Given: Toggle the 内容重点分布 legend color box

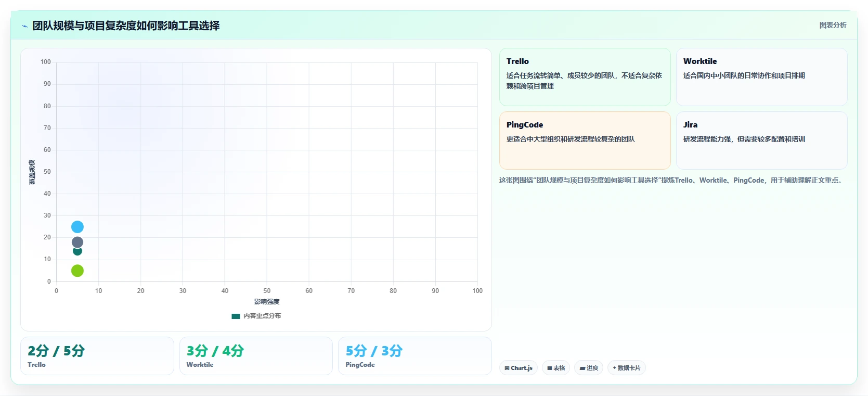Looking at the screenshot, I should coord(236,316).
